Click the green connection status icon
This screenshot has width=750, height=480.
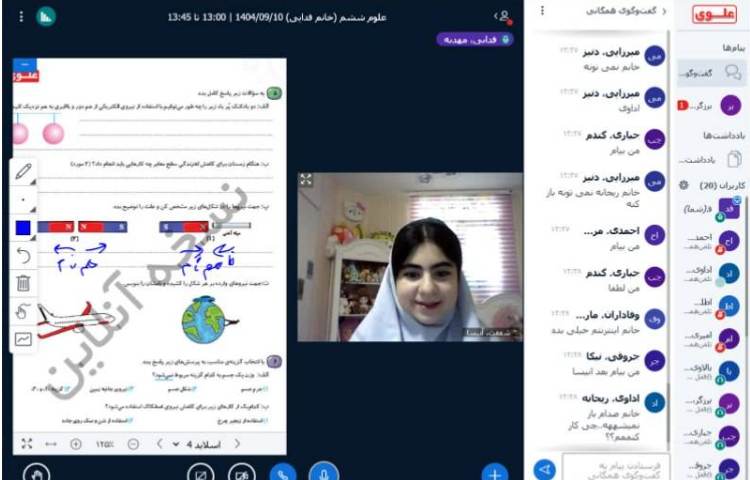46,17
